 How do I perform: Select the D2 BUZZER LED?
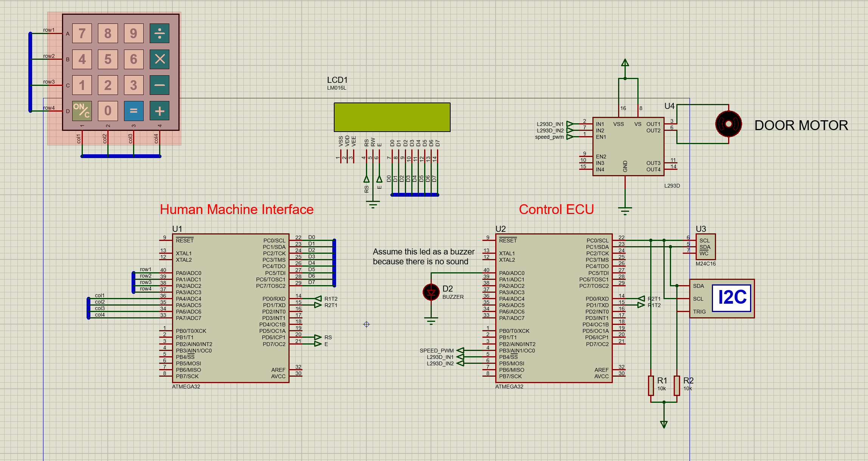tap(431, 292)
